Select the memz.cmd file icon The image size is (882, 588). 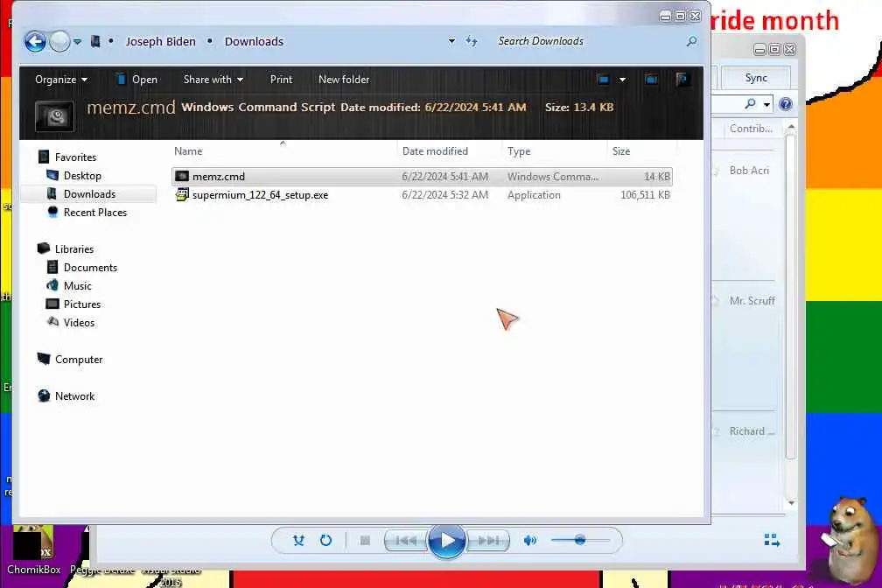(x=182, y=176)
